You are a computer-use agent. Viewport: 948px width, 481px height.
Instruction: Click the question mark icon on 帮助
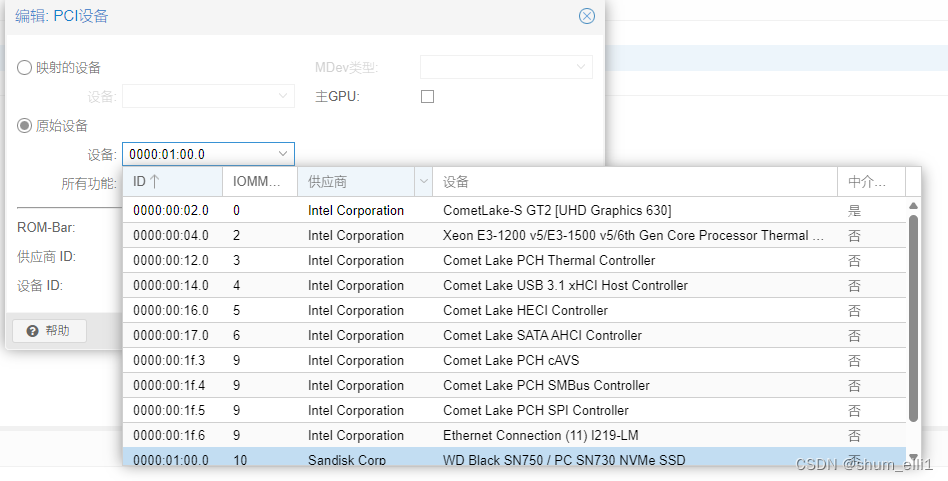pos(33,331)
